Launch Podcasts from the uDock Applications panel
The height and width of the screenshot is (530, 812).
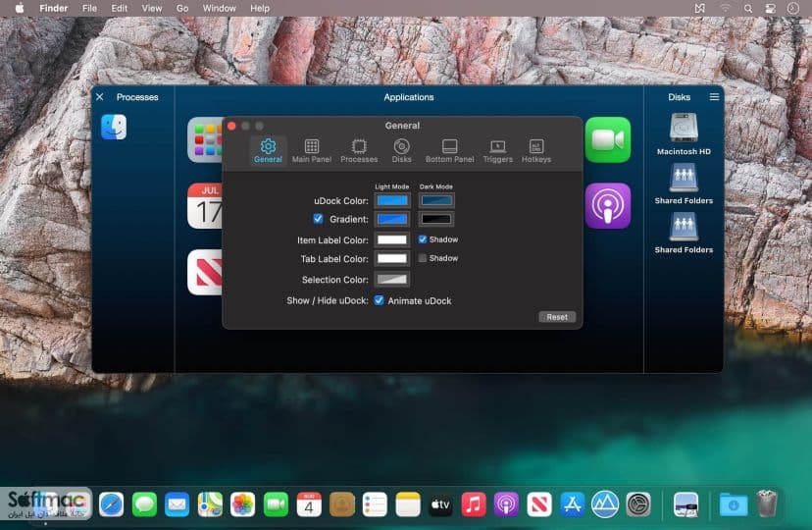click(x=607, y=206)
